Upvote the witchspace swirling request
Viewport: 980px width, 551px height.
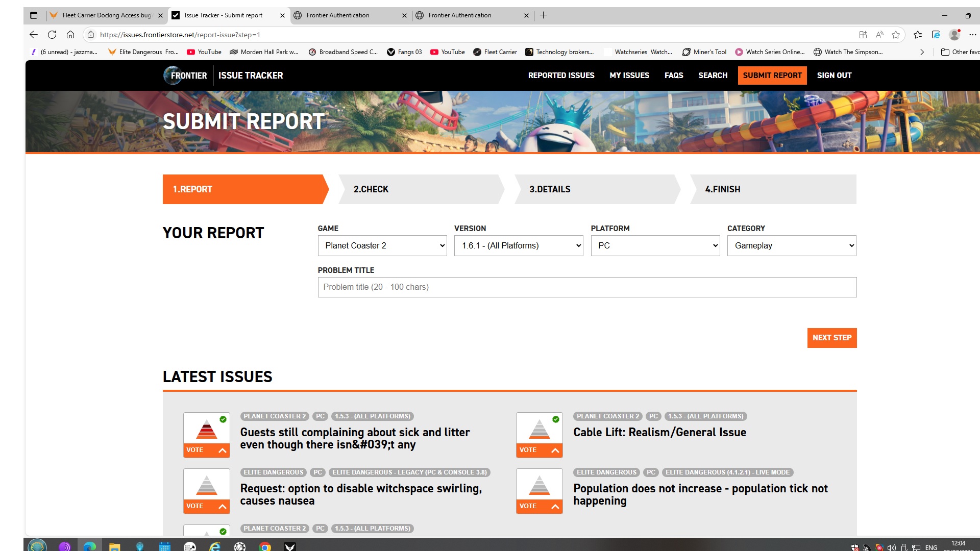207,506
